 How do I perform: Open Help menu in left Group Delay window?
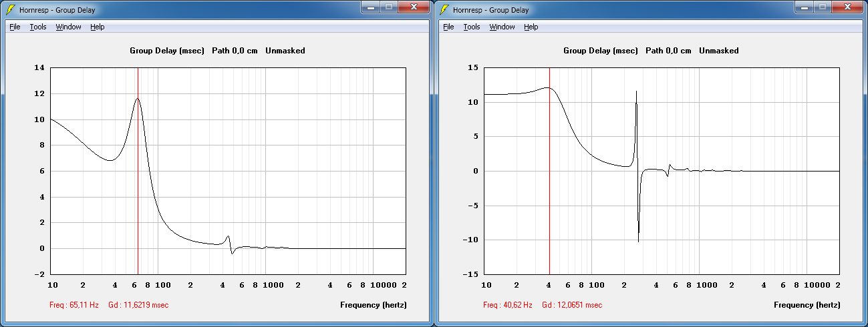coord(98,27)
